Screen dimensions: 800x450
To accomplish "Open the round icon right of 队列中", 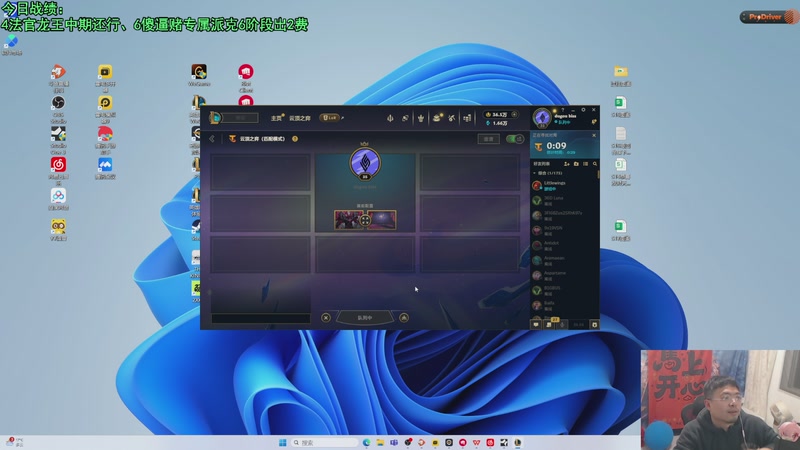I will (x=404, y=318).
